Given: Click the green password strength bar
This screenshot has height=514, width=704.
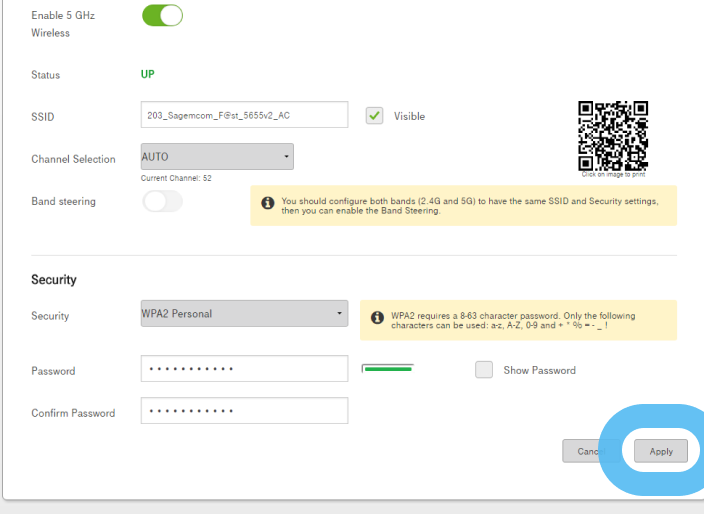Looking at the screenshot, I should pos(387,369).
